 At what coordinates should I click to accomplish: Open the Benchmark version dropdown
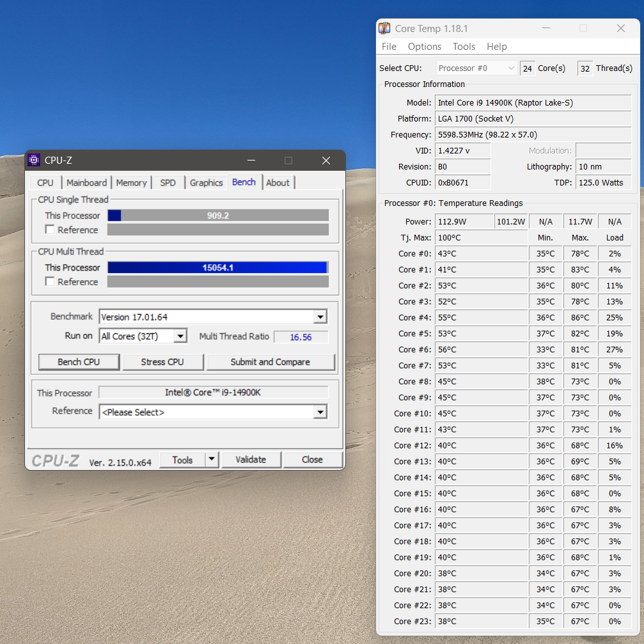point(320,317)
